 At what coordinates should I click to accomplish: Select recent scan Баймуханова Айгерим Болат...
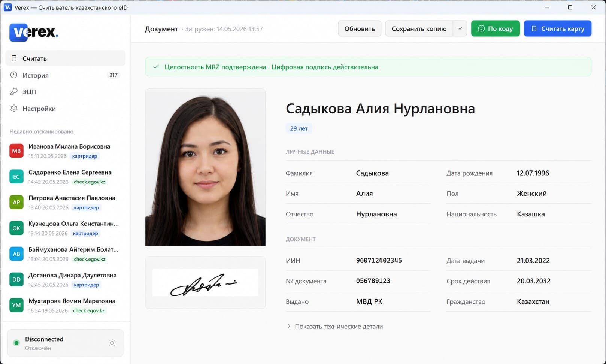[x=65, y=254]
